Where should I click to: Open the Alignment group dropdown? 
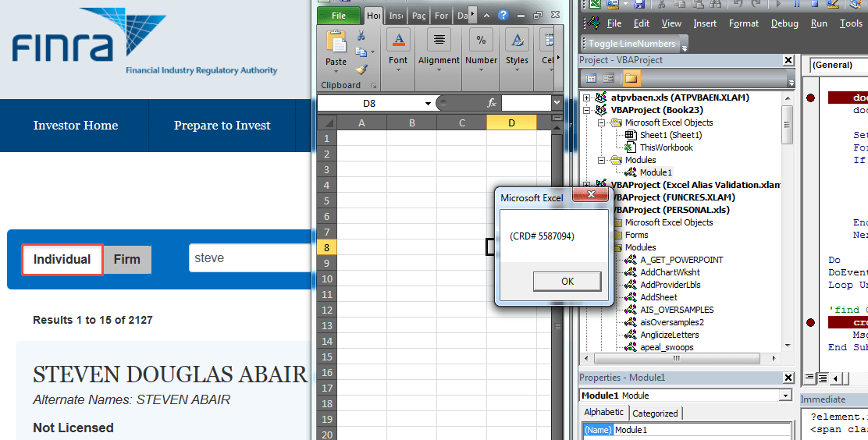tap(439, 70)
